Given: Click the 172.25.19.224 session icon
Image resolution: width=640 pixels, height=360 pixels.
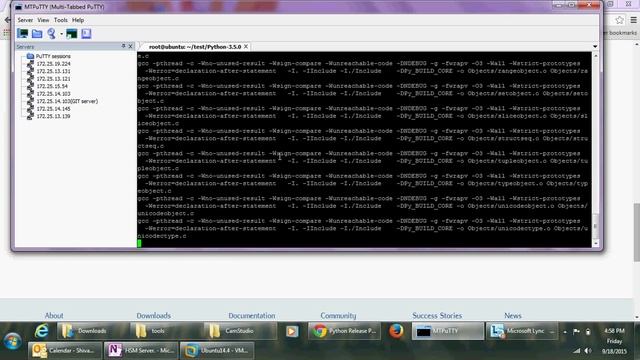Looking at the screenshot, I should 30,64.
